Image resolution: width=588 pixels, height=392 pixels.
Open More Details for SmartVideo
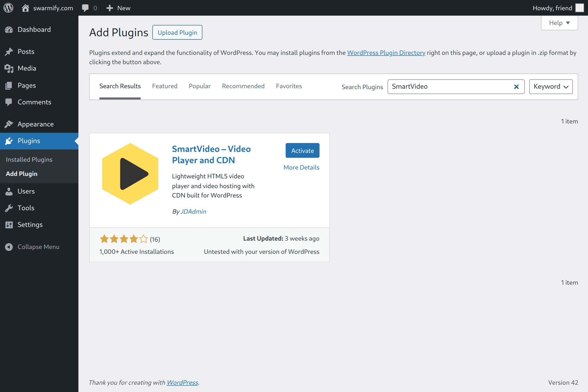pos(301,167)
